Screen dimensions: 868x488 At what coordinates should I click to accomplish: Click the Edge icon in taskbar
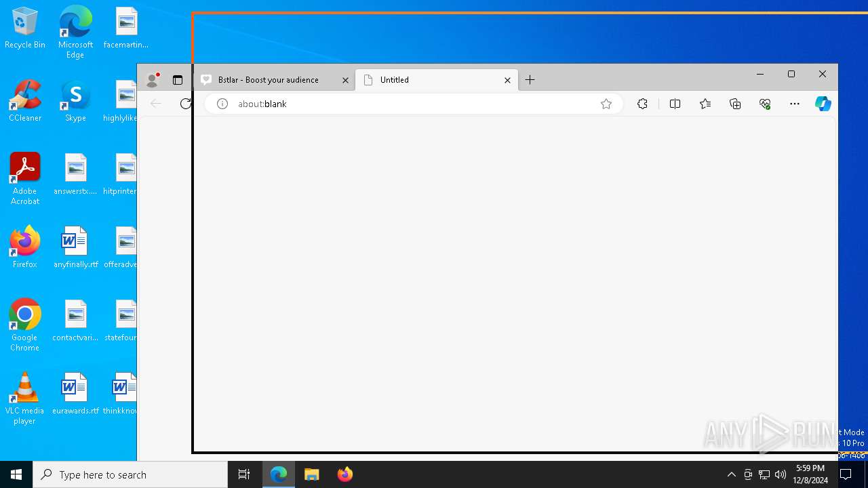279,474
